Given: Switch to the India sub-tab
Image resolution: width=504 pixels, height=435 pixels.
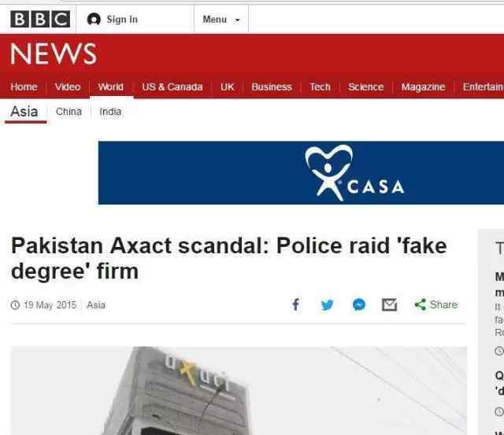Looking at the screenshot, I should point(110,112).
